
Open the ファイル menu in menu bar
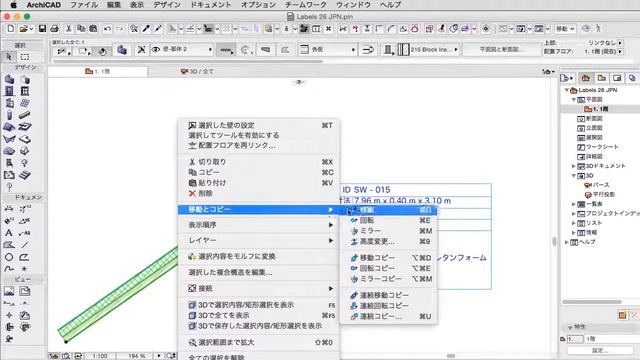(x=84, y=5)
